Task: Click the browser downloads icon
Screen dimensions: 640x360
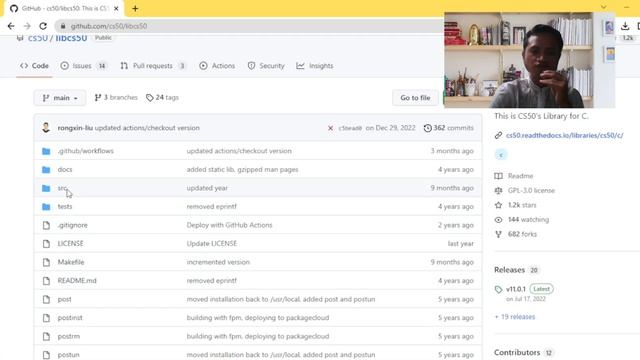Action: coord(625,26)
